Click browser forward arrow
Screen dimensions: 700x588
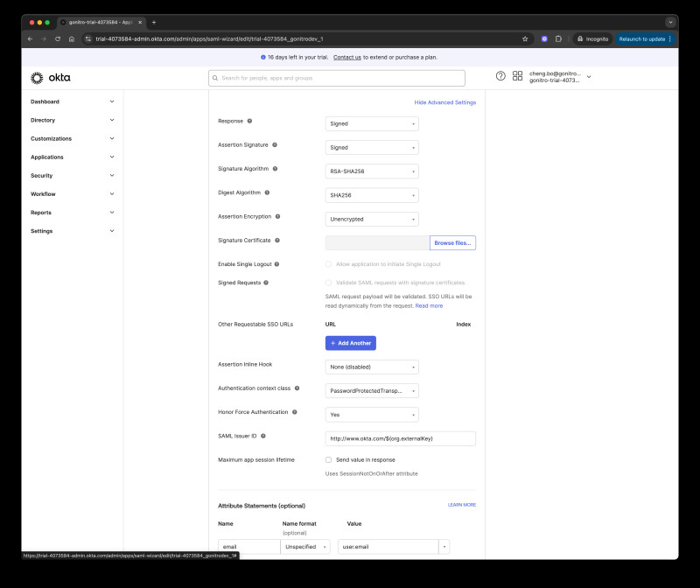[x=44, y=38]
